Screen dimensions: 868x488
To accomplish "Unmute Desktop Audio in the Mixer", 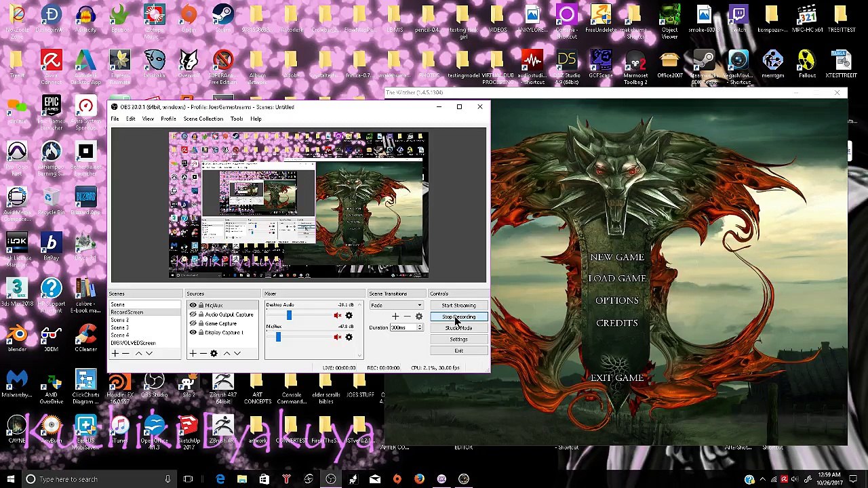I will click(x=337, y=316).
